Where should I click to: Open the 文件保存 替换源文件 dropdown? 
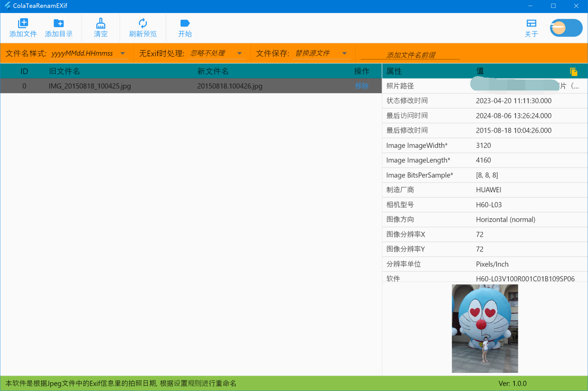(x=321, y=54)
